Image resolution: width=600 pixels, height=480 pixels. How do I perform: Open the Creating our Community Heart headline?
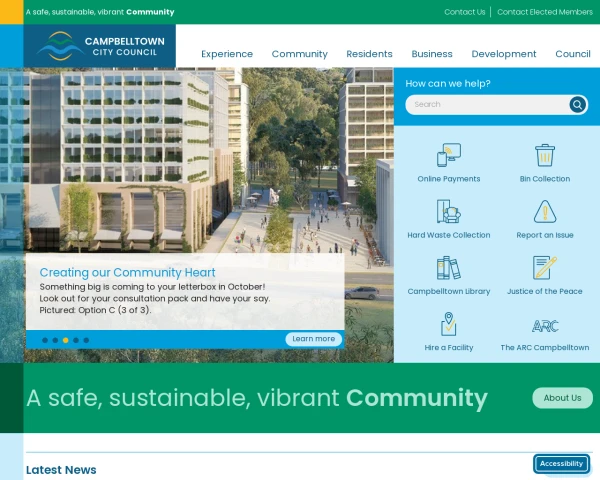[127, 273]
